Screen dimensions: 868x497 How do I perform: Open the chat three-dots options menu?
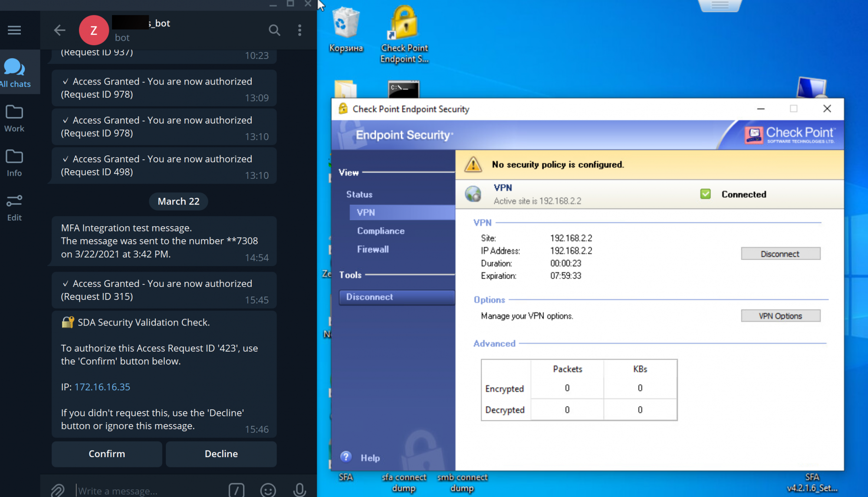click(x=299, y=30)
